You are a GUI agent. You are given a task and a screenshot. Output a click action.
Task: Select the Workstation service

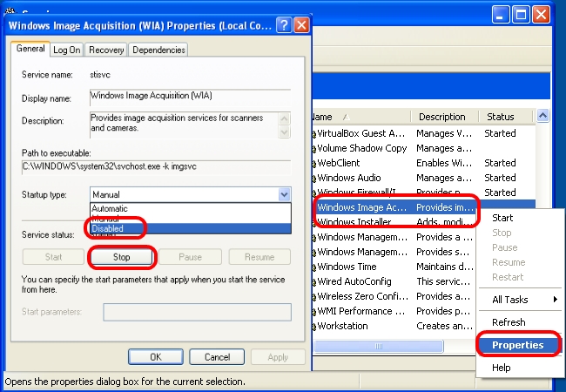click(x=394, y=326)
